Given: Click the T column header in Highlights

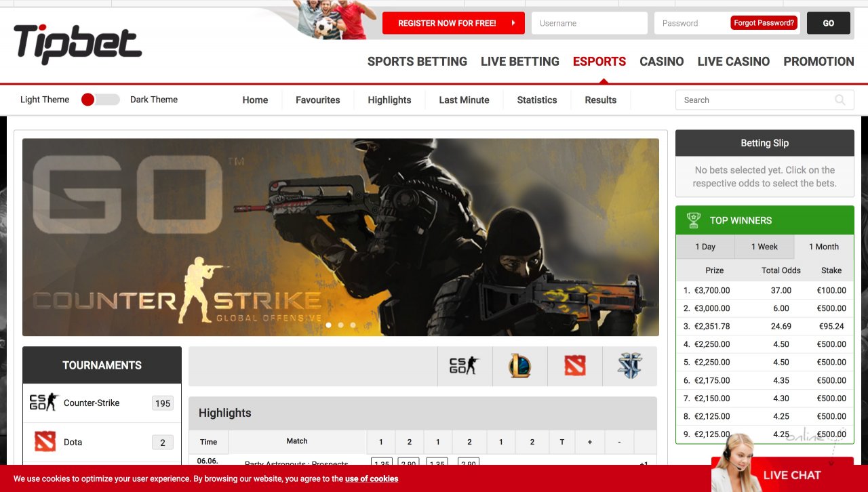Looking at the screenshot, I should pyautogui.click(x=561, y=442).
